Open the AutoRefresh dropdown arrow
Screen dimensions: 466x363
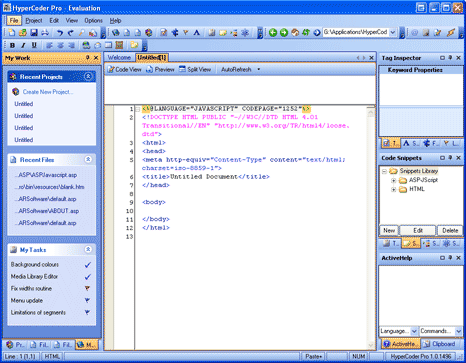click(x=259, y=70)
